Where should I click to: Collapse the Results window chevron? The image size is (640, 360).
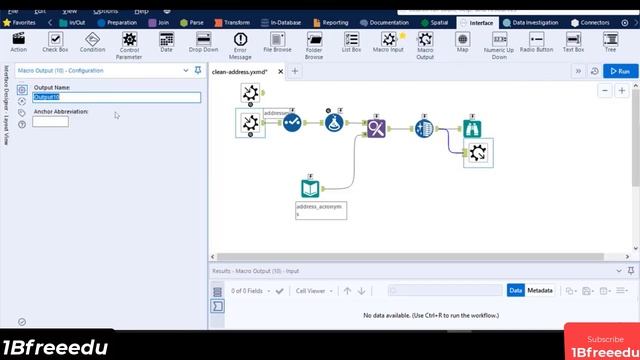(619, 271)
